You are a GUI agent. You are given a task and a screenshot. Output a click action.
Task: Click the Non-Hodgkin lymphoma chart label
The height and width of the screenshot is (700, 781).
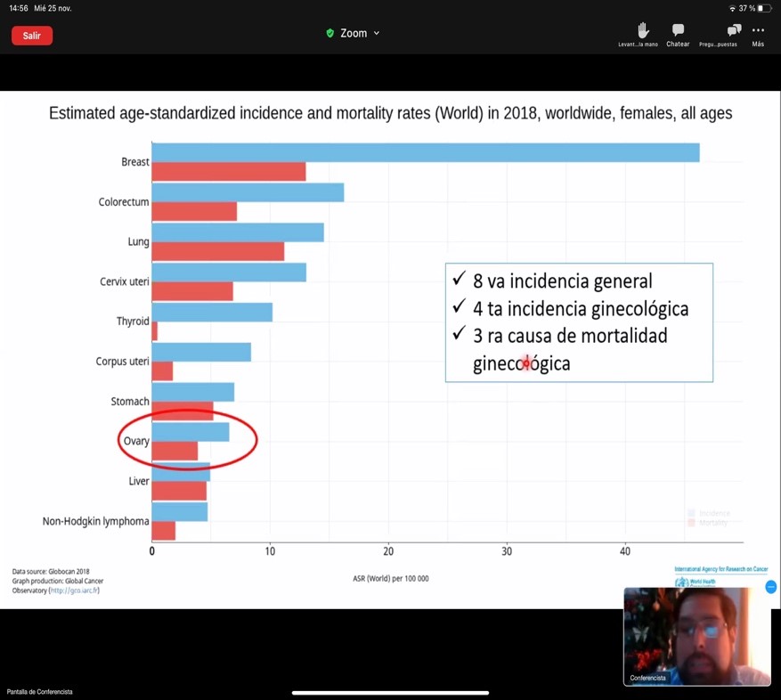[95, 521]
